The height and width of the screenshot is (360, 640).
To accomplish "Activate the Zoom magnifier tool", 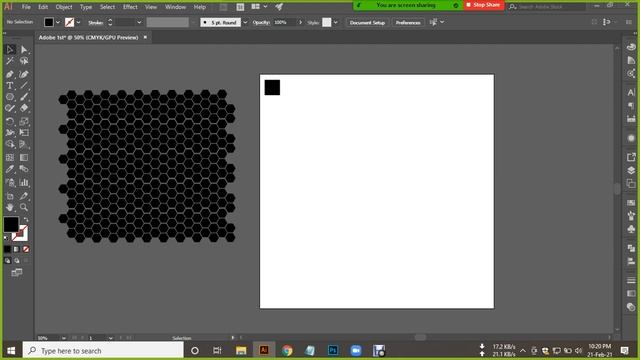I will click(24, 207).
